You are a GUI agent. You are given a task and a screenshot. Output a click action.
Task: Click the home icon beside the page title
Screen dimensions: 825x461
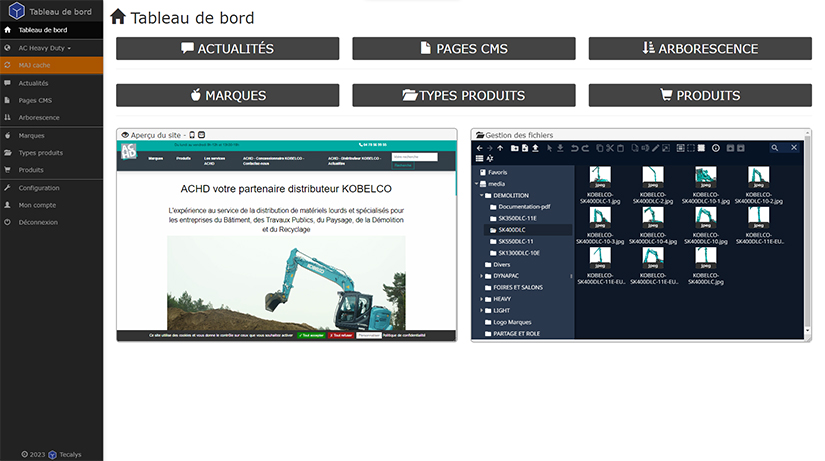[x=118, y=17]
